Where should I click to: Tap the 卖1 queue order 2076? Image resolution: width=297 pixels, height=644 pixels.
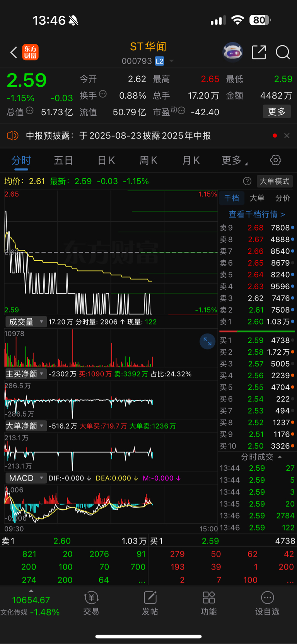click(99, 554)
